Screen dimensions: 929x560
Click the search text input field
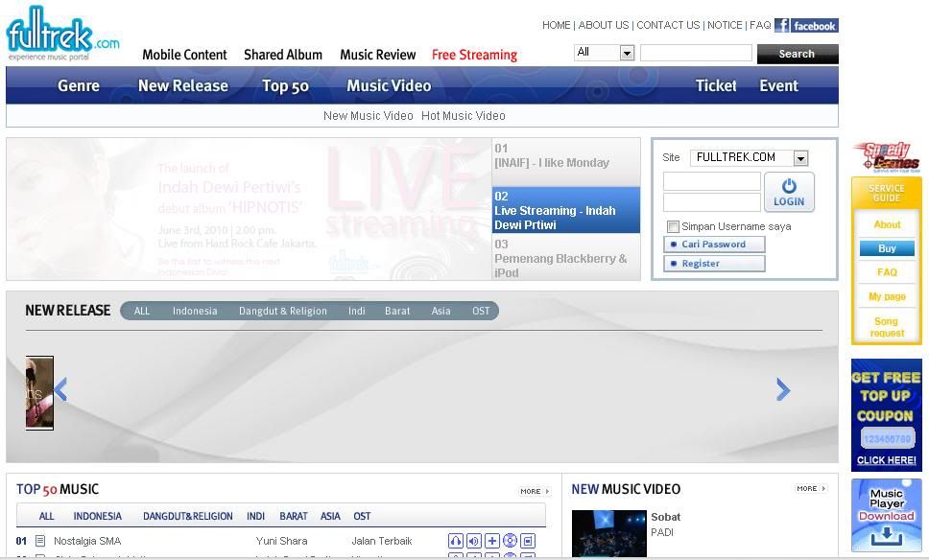coord(696,54)
